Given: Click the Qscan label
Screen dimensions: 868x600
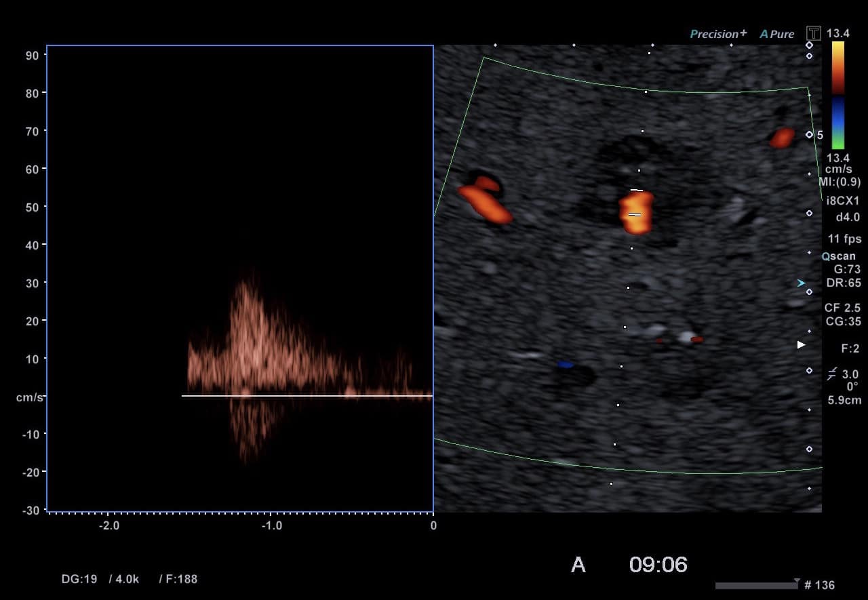Looking at the screenshot, I should pyautogui.click(x=839, y=256).
